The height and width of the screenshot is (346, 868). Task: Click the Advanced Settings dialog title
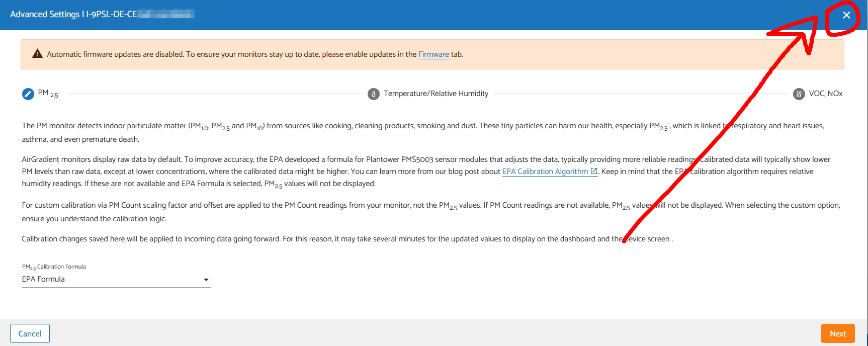[x=45, y=14]
